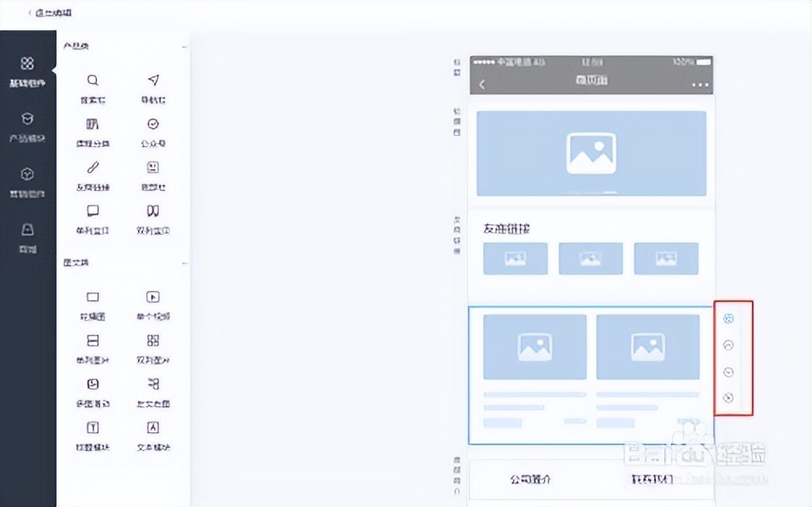The width and height of the screenshot is (812, 507).
Task: Select the 文本模块 icon
Action: [152, 428]
